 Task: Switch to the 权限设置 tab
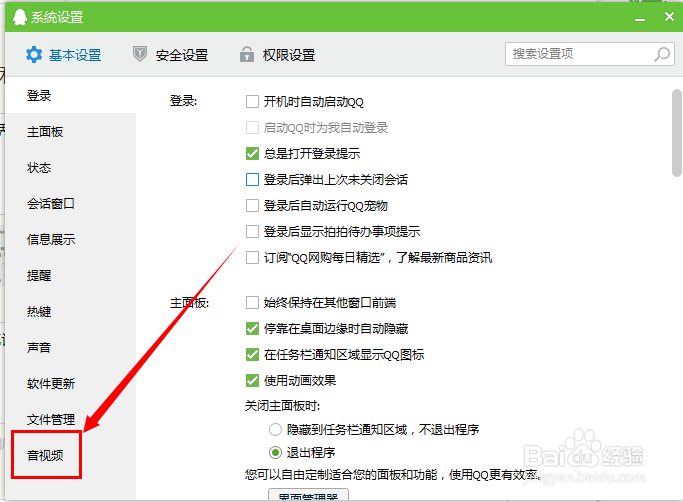(277, 55)
